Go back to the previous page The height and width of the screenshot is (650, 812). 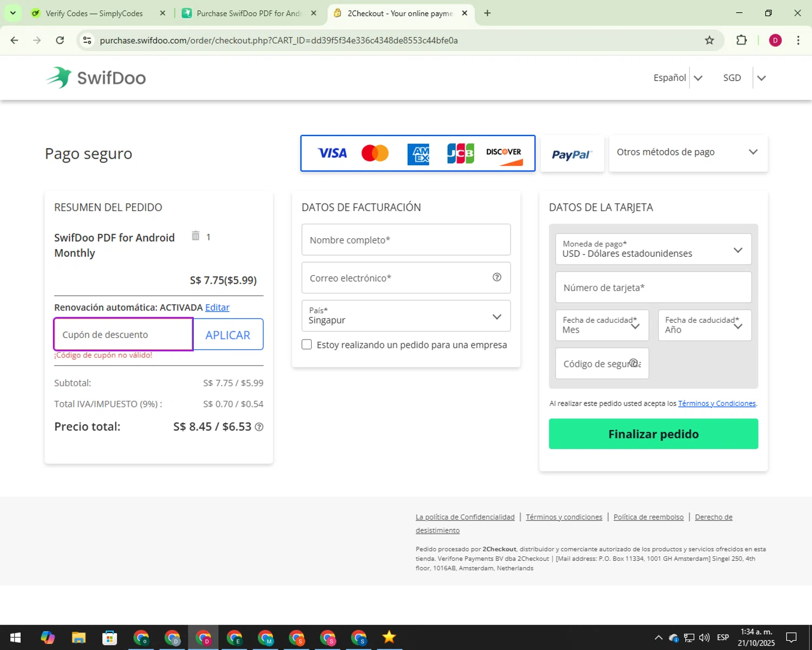15,40
